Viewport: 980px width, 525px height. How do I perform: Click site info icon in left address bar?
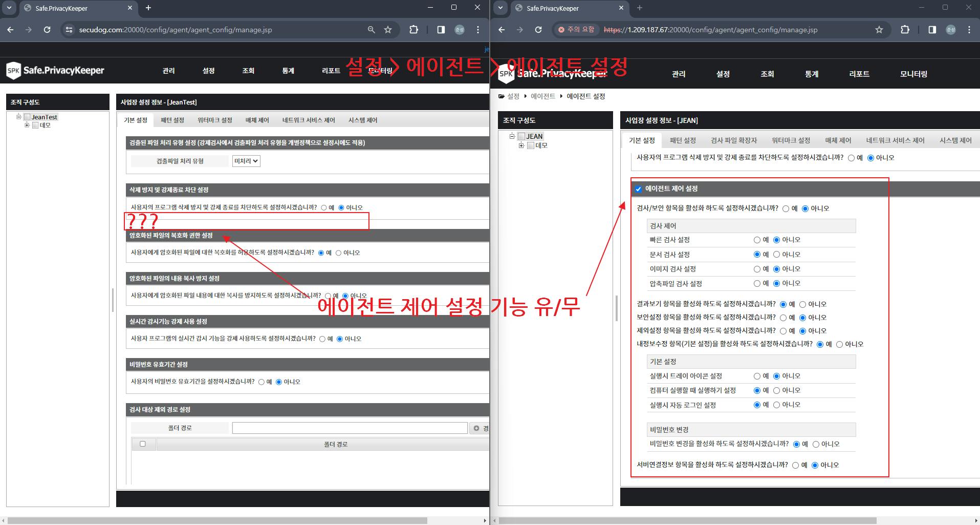click(x=69, y=30)
